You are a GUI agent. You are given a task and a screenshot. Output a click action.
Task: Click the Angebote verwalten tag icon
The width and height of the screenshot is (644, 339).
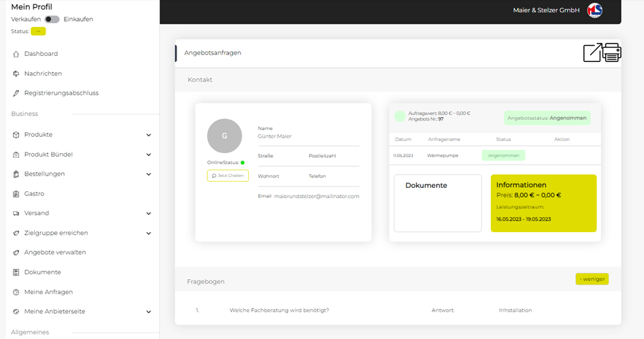[16, 253]
